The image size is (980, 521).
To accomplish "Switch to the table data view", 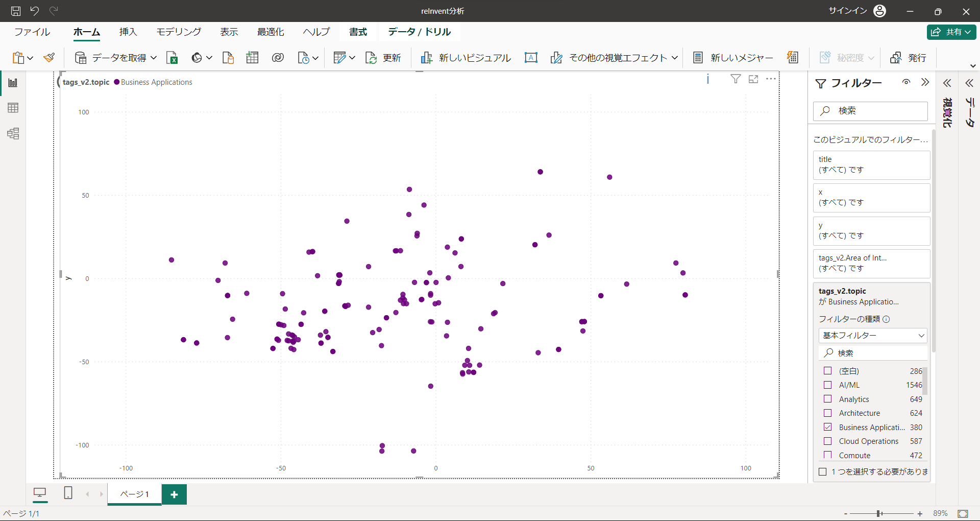I will click(x=13, y=108).
